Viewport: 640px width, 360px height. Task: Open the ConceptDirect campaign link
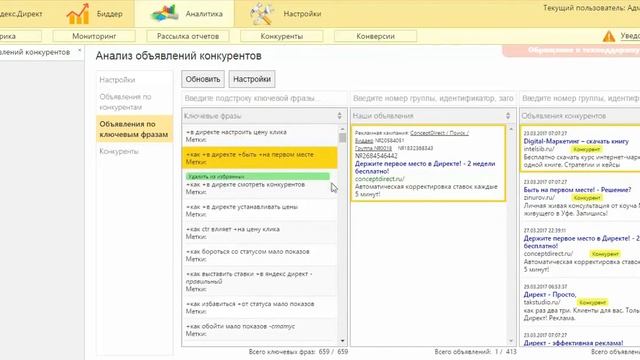[x=439, y=133]
